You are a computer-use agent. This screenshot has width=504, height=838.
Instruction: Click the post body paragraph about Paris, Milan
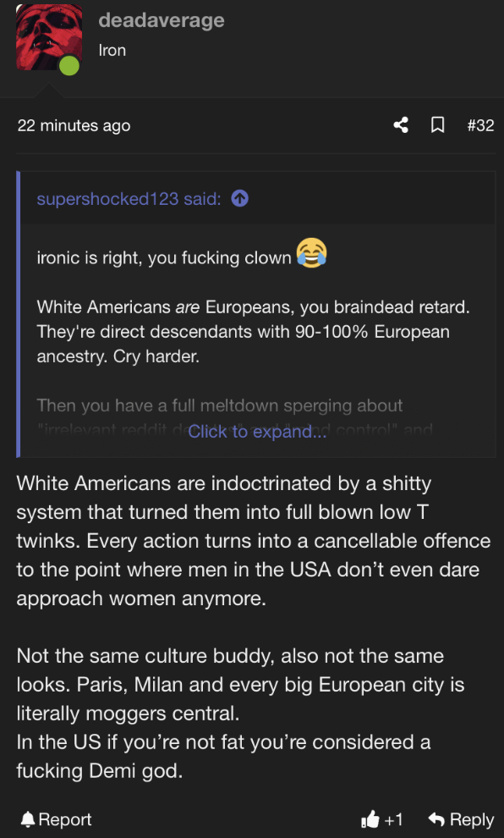pos(240,713)
